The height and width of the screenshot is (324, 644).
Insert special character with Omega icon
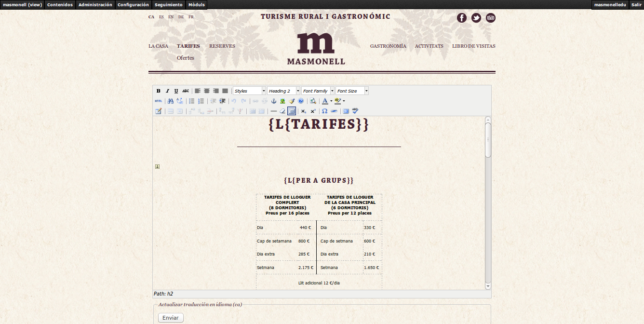325,111
